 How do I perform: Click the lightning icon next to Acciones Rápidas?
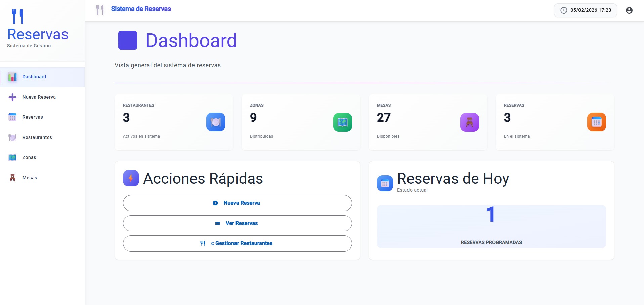coord(131,178)
